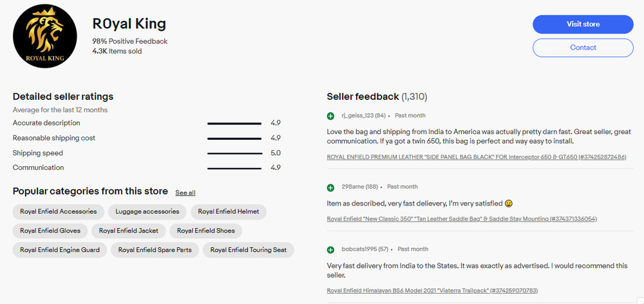Image resolution: width=644 pixels, height=304 pixels.
Task: Open the Royal Enfield Jacket category
Action: pyautogui.click(x=129, y=231)
